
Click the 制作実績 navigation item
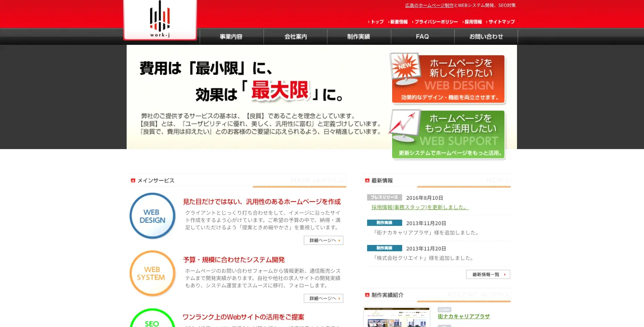coord(358,36)
